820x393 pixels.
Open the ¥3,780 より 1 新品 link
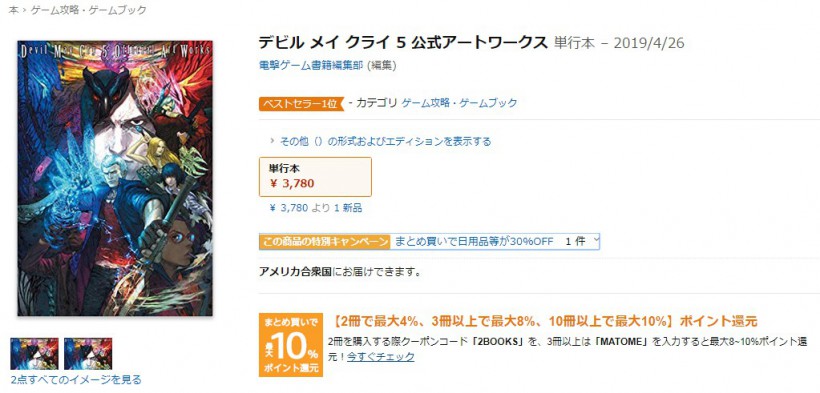[x=315, y=208]
